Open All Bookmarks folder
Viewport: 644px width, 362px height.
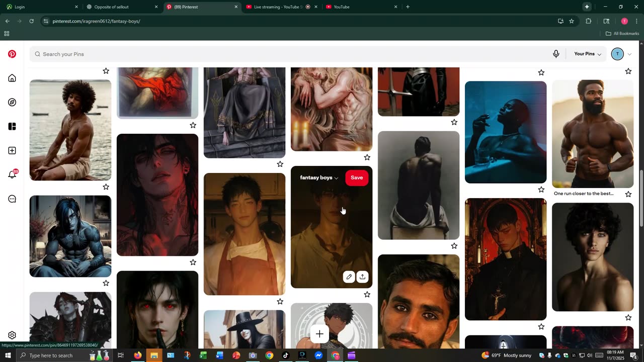tap(622, 34)
